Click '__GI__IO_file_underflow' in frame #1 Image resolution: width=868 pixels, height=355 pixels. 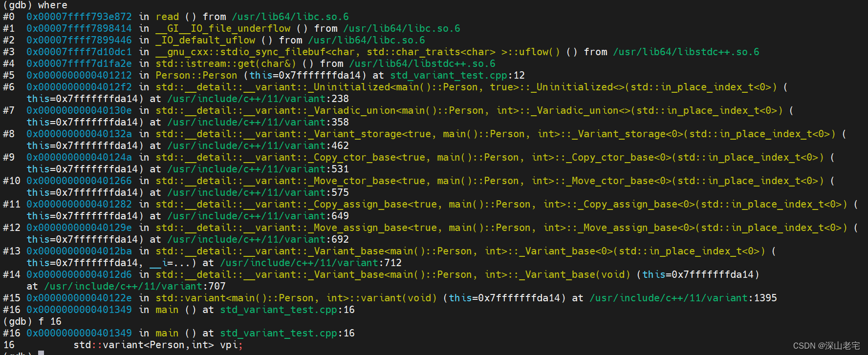[x=223, y=28]
